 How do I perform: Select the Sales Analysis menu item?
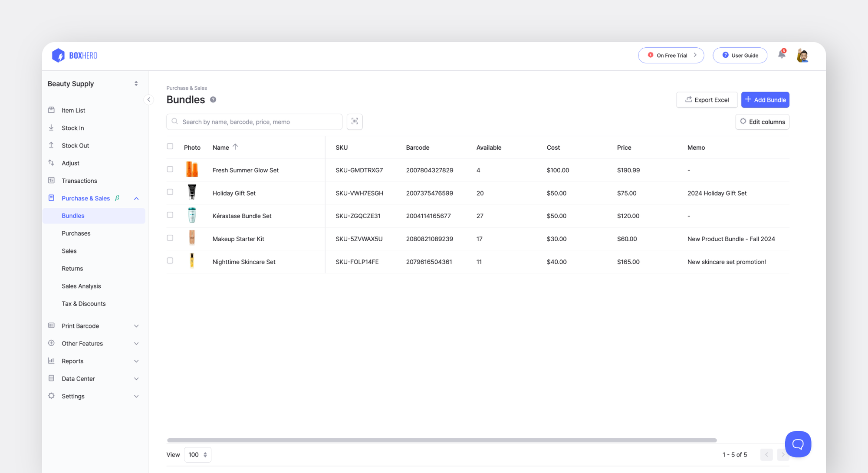(x=82, y=286)
